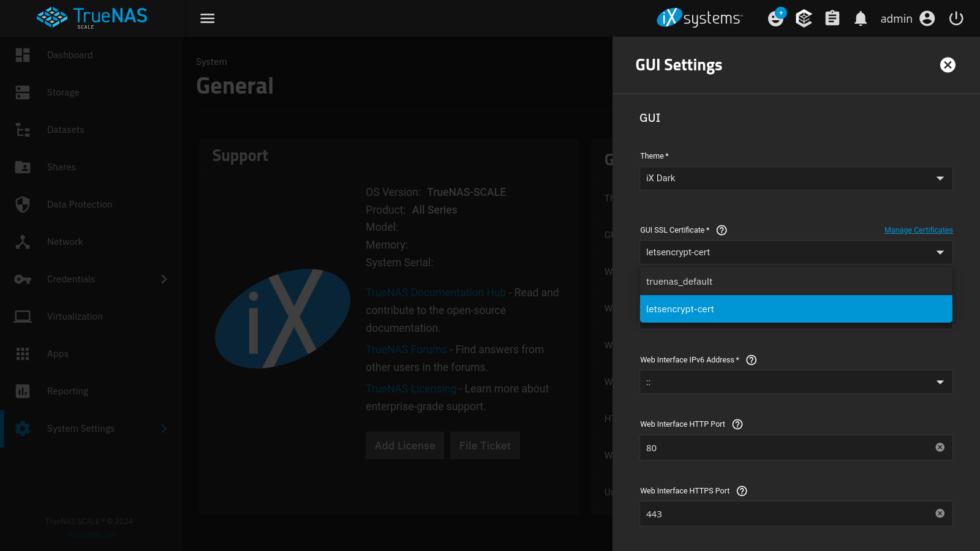Open the Web Interface IPv6 Address dropdown

[x=795, y=381]
